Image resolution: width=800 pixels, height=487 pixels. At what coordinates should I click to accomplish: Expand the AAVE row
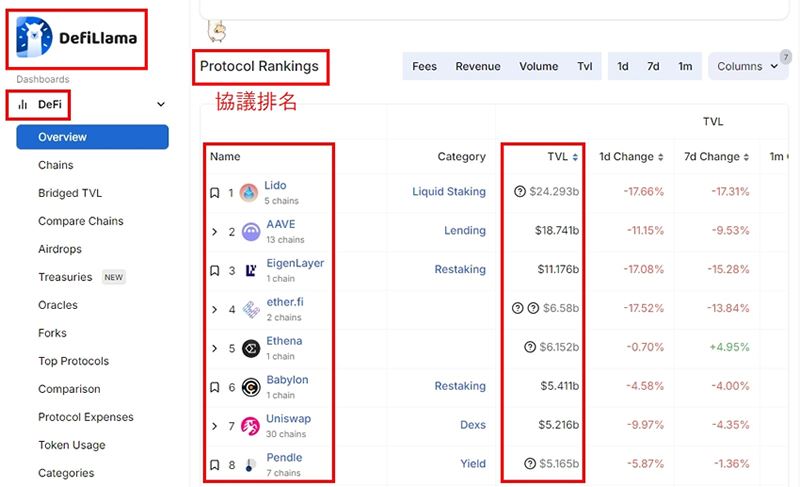(215, 232)
